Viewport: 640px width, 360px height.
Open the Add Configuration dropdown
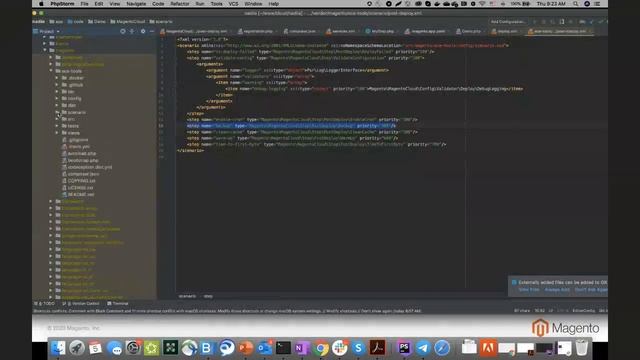(x=509, y=22)
